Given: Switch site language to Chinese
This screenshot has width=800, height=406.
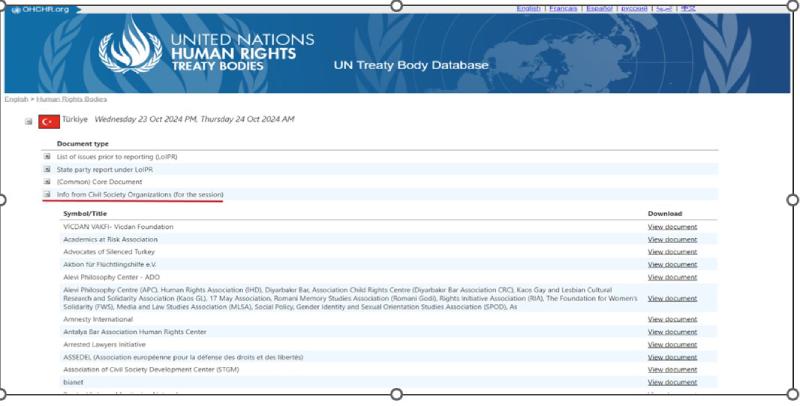Looking at the screenshot, I should point(688,9).
